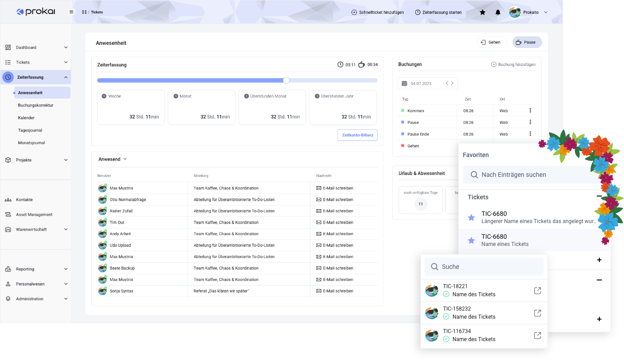The width and height of the screenshot is (624, 364).
Task: Click the 'Nach Einträgen suchen' search field
Action: (534, 175)
